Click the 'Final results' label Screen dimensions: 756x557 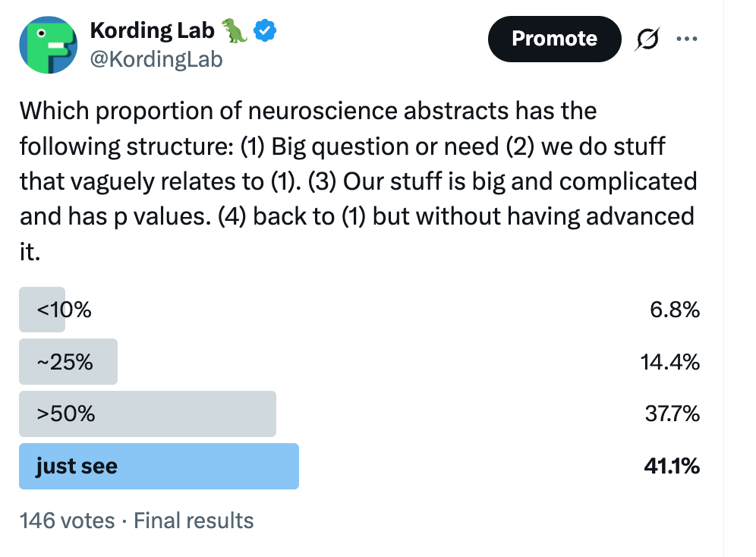(x=194, y=521)
